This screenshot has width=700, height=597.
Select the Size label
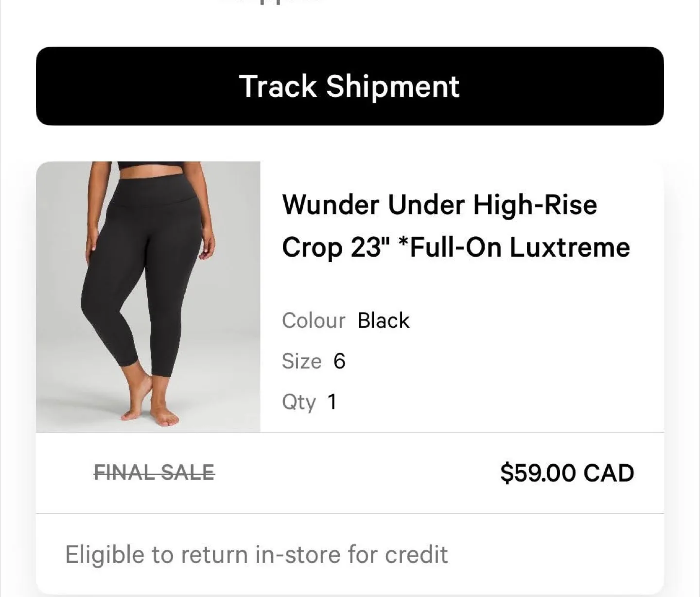pyautogui.click(x=301, y=361)
